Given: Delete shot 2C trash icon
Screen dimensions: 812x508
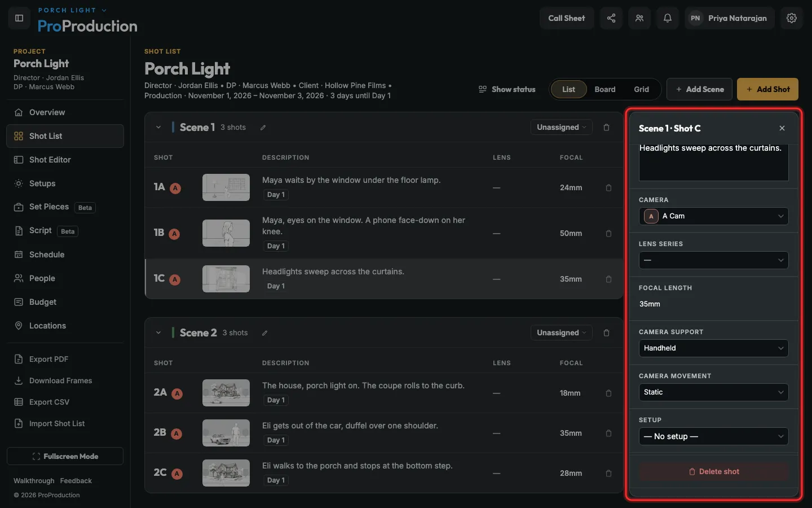Looking at the screenshot, I should point(608,474).
